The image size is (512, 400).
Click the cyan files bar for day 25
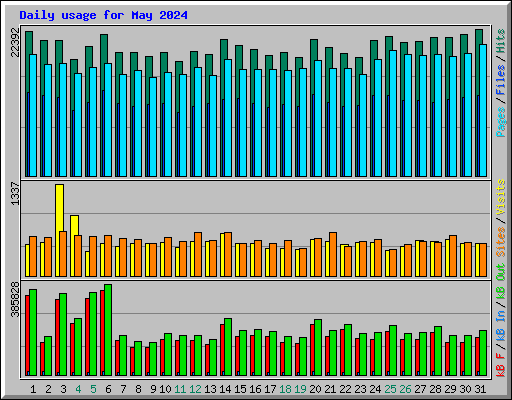[393, 113]
